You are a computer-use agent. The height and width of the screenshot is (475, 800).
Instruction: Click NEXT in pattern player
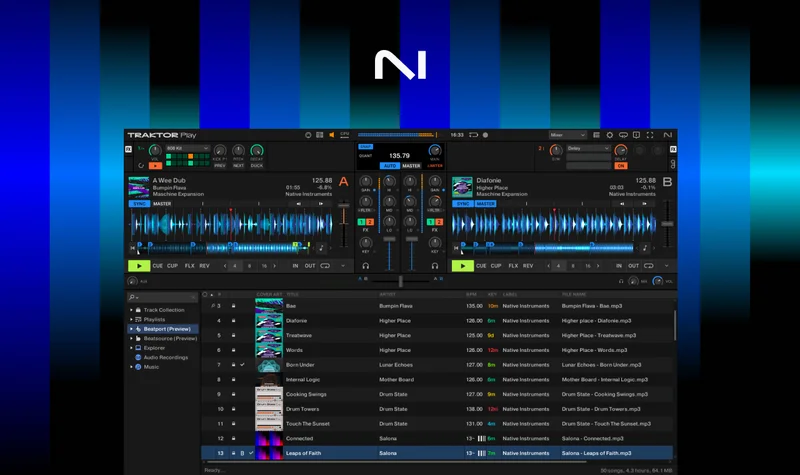(x=238, y=166)
